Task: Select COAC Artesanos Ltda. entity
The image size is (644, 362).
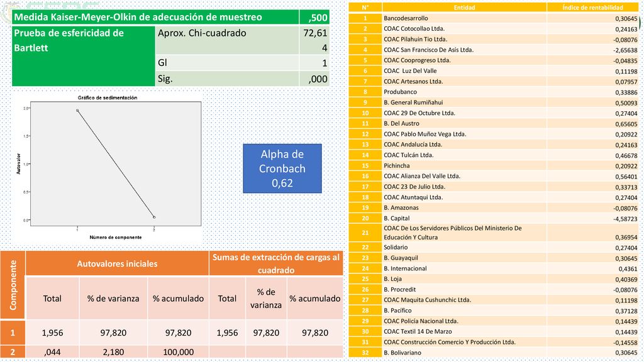Action: point(413,81)
